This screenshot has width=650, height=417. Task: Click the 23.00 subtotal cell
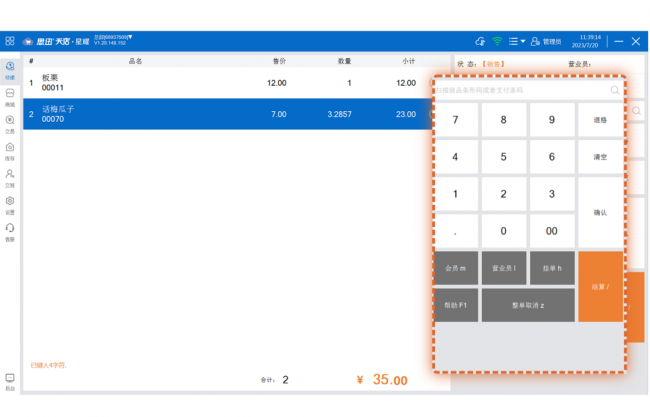pyautogui.click(x=406, y=114)
